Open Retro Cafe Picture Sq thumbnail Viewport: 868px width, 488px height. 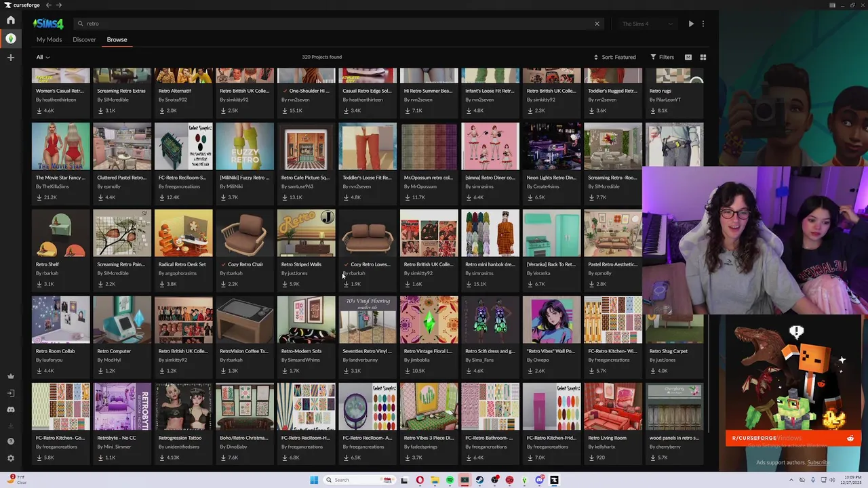coord(306,146)
